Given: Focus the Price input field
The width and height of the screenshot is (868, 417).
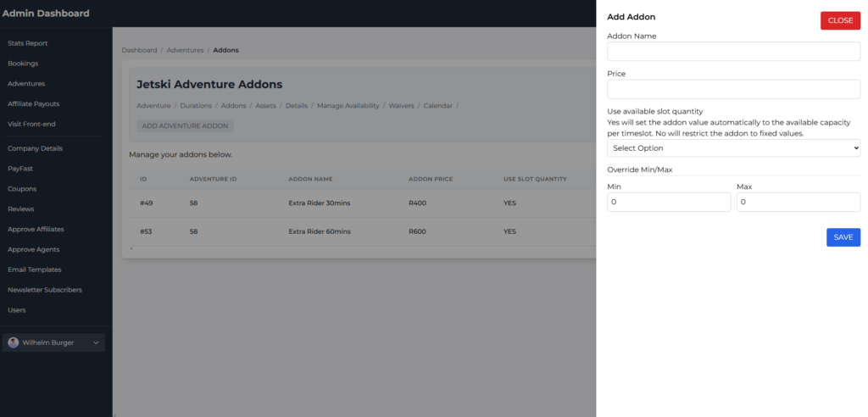Looking at the screenshot, I should coord(733,89).
